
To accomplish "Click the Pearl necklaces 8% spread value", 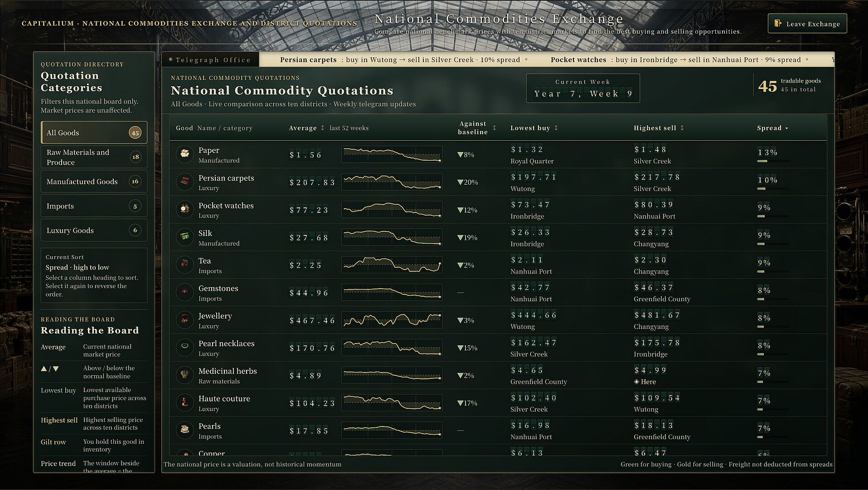I will point(764,345).
